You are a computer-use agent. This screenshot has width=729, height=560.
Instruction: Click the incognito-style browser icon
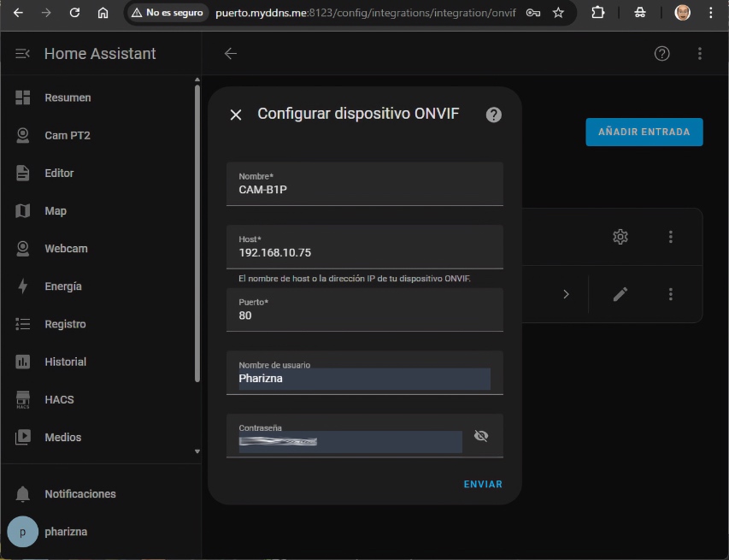(640, 13)
